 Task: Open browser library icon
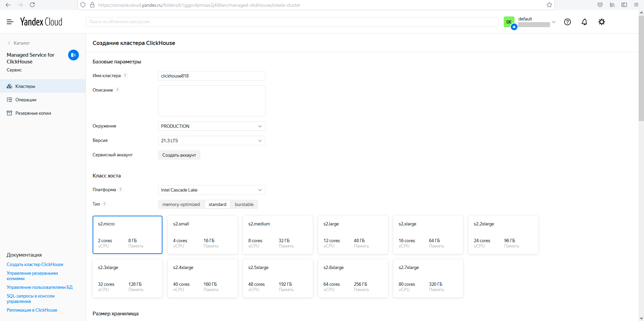click(x=612, y=5)
